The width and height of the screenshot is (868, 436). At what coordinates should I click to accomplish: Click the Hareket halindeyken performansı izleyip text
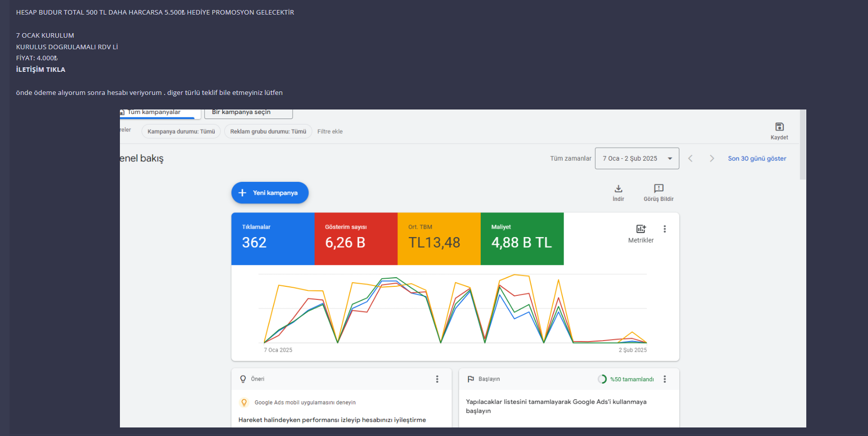pyautogui.click(x=332, y=420)
